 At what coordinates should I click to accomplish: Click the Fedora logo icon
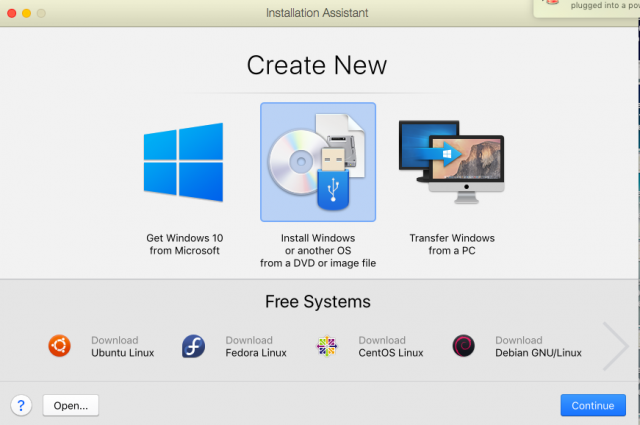pos(193,346)
